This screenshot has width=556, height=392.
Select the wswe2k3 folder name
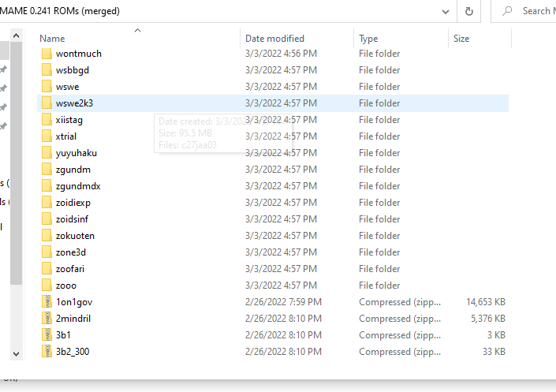(74, 103)
